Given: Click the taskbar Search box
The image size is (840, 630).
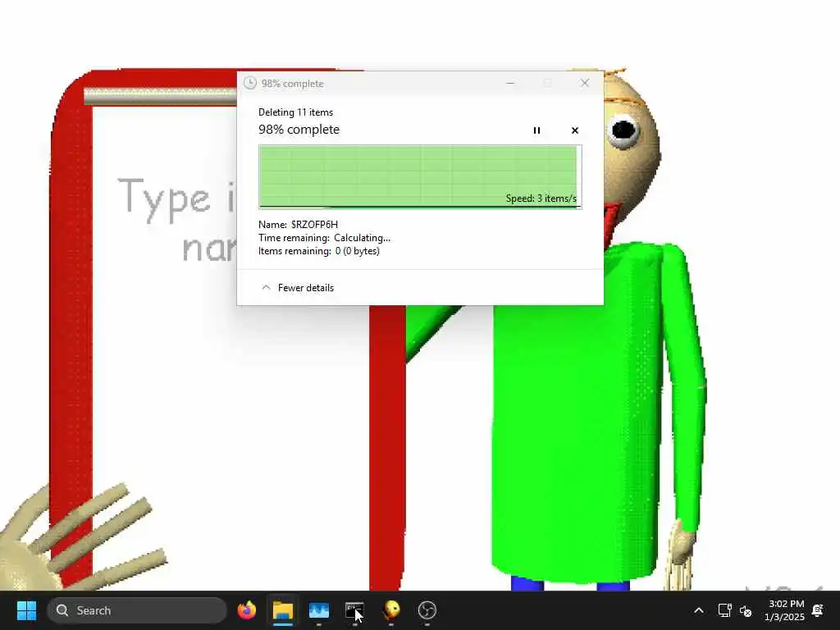Looking at the screenshot, I should tap(137, 610).
